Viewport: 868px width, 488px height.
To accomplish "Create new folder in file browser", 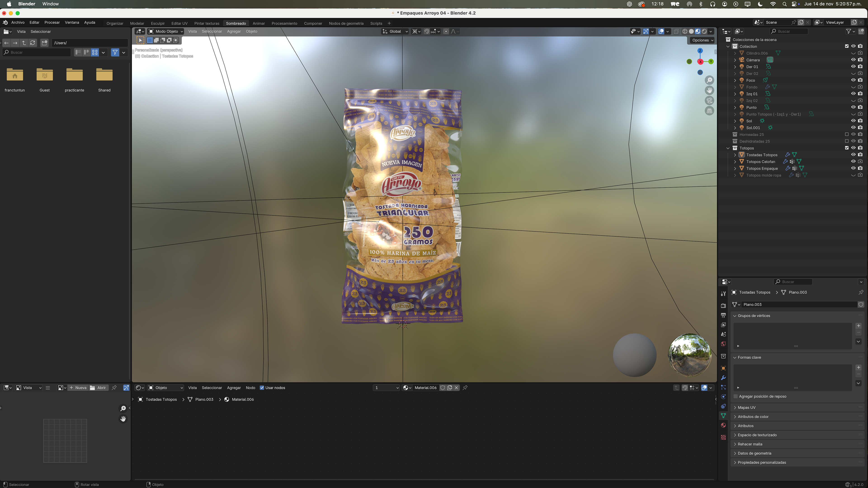I will pyautogui.click(x=45, y=43).
